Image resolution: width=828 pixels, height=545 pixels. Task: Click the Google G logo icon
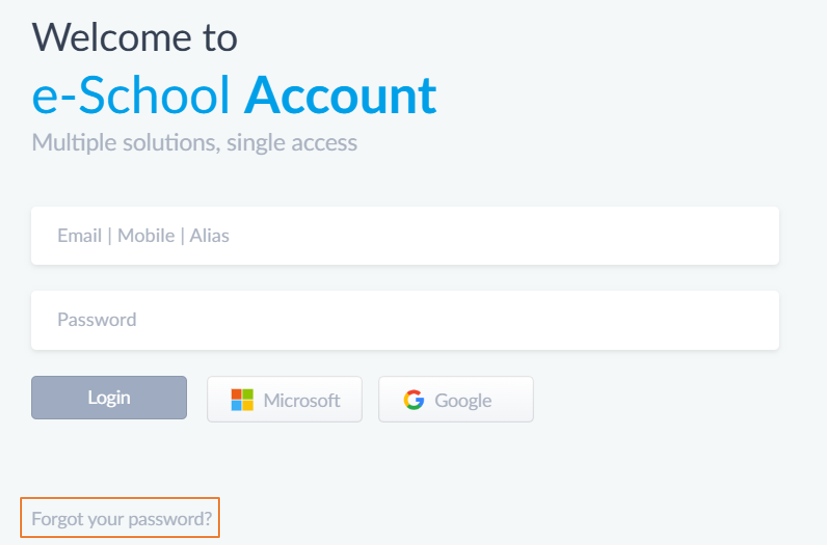(x=414, y=400)
